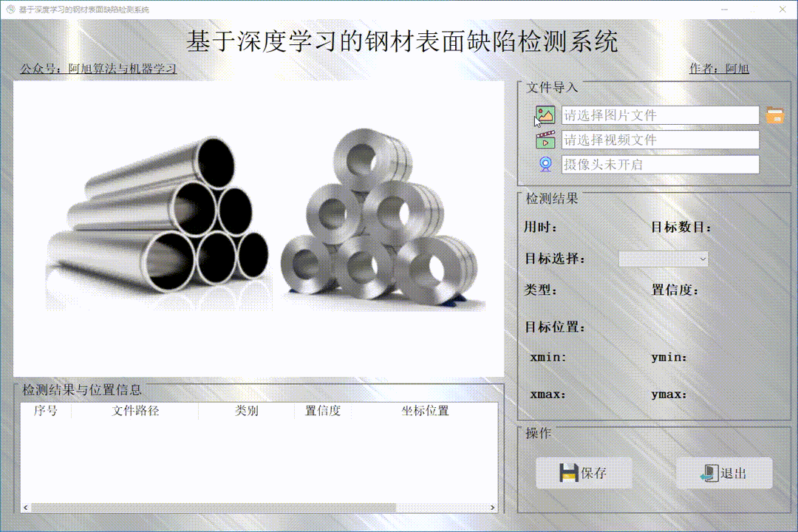This screenshot has height=532, width=798.
Task: Click the horizontal scrollbar thumb in table
Action: pos(214,508)
